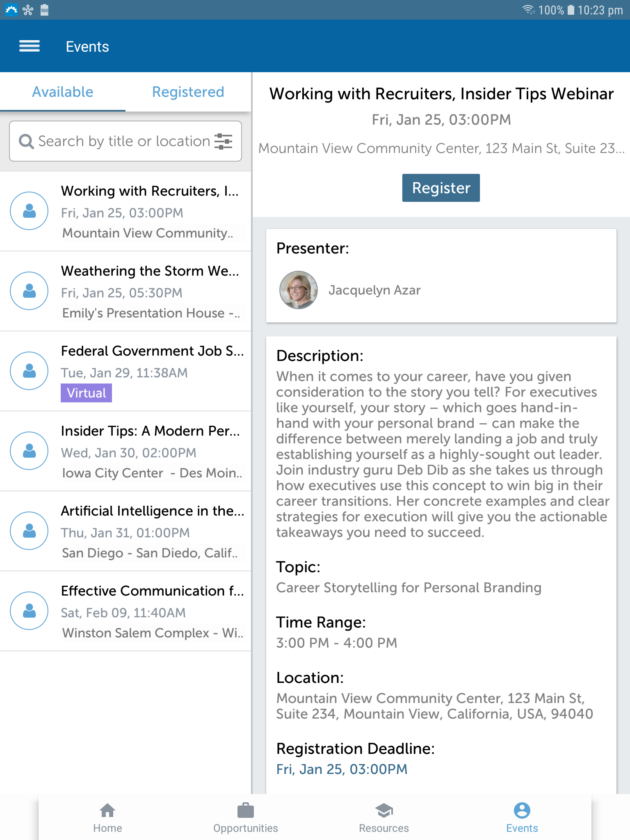Tap avatar icon for Weathering the Storm event
This screenshot has width=630, height=840.
click(29, 291)
